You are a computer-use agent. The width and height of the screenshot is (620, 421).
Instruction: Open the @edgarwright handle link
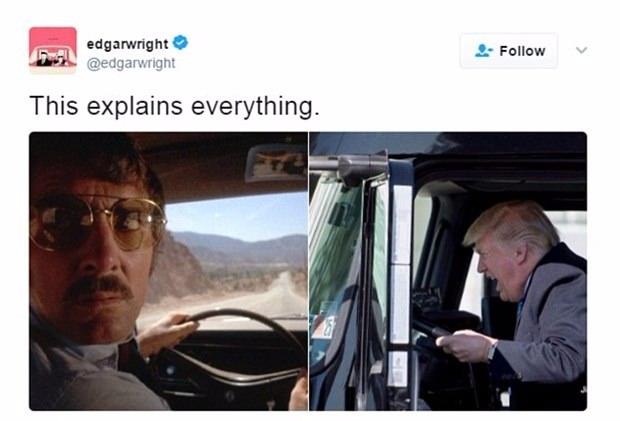(x=131, y=63)
